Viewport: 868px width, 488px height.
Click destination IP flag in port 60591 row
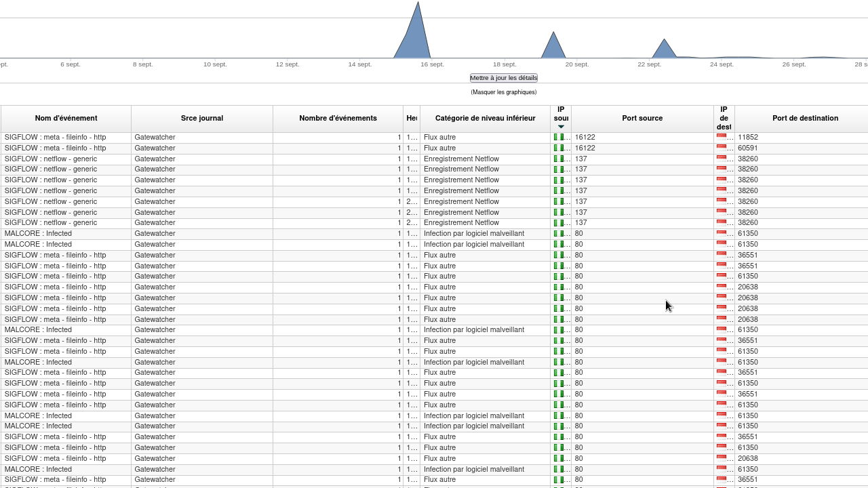722,148
